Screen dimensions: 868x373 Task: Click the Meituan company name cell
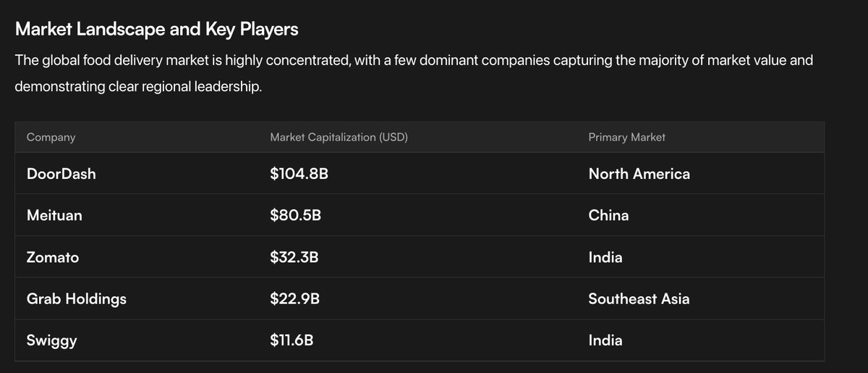click(x=54, y=215)
